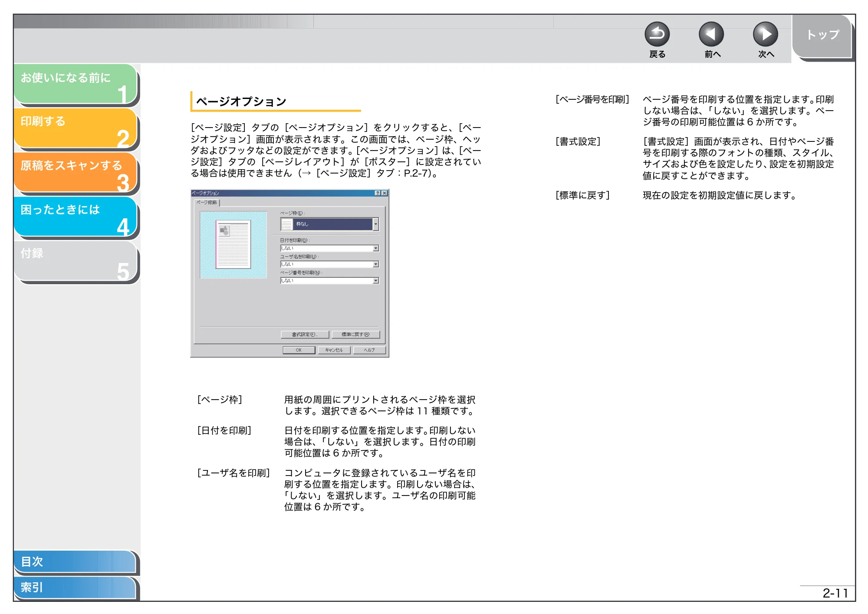The height and width of the screenshot is (614, 868).
Task: Open chapter 2 印刷する
Action: click(76, 128)
